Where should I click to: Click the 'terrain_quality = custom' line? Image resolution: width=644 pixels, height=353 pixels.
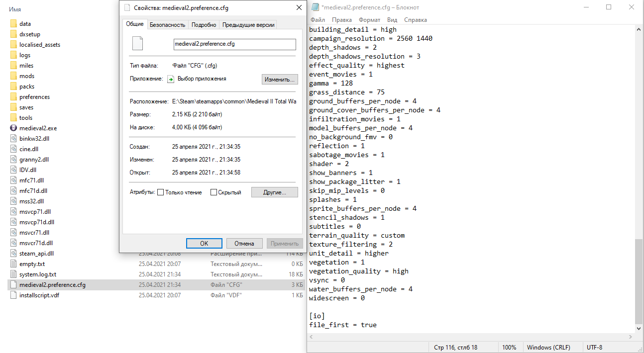pyautogui.click(x=357, y=235)
